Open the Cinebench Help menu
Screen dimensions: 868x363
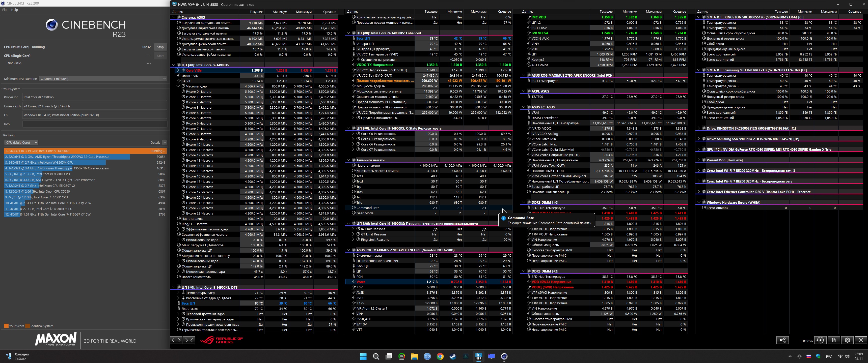(14, 10)
